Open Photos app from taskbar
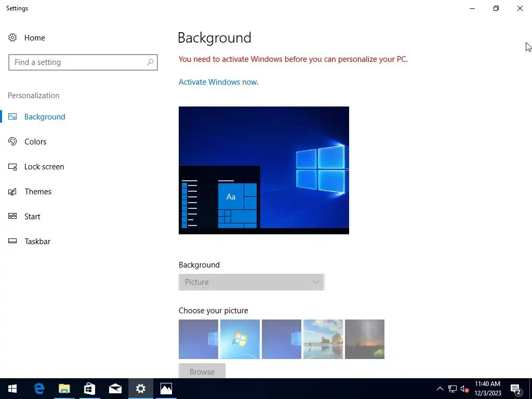 [x=166, y=389]
